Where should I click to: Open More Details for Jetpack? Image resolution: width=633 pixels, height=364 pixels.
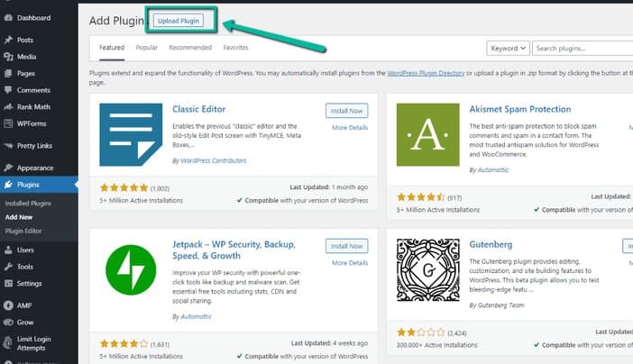pyautogui.click(x=350, y=263)
